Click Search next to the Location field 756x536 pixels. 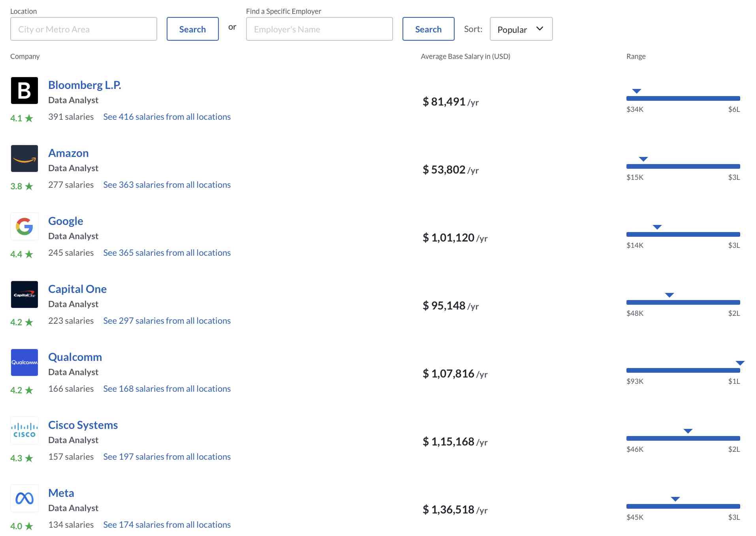(192, 29)
